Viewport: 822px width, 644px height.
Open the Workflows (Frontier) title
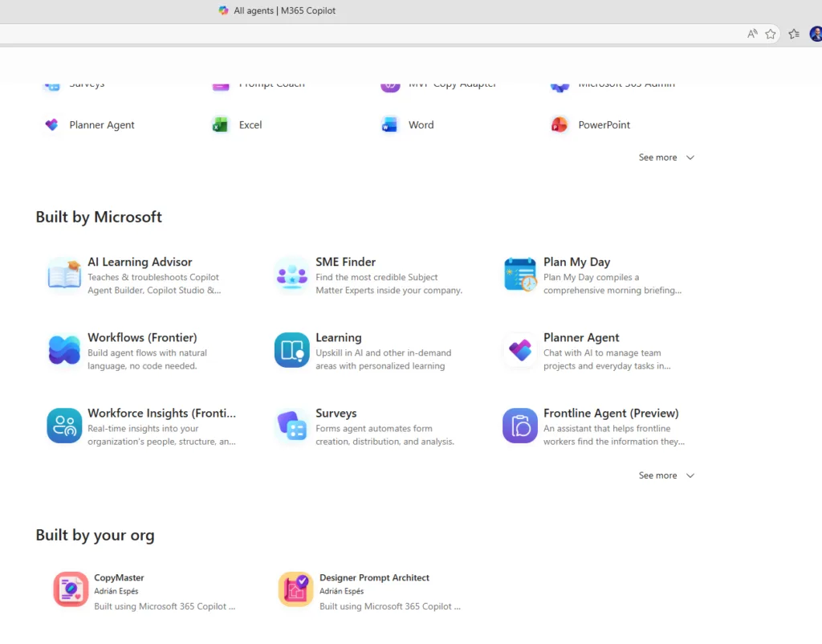point(142,337)
